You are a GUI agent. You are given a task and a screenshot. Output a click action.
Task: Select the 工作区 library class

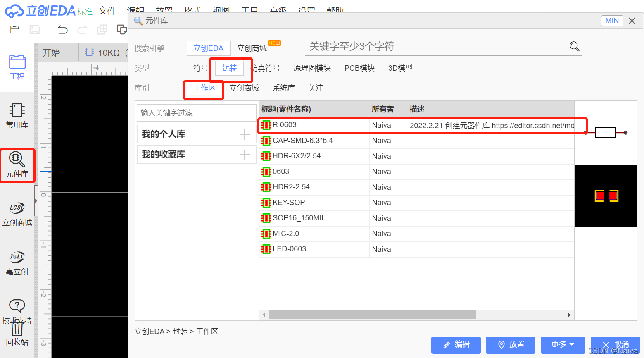tap(204, 88)
